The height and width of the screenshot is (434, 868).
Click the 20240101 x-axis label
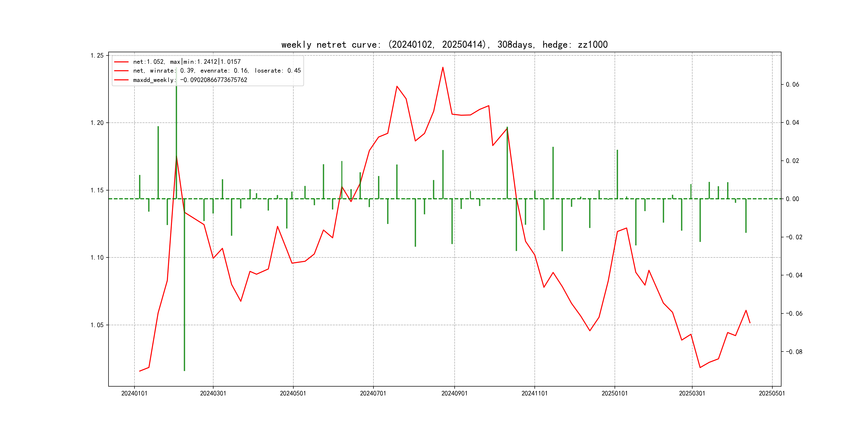[134, 393]
